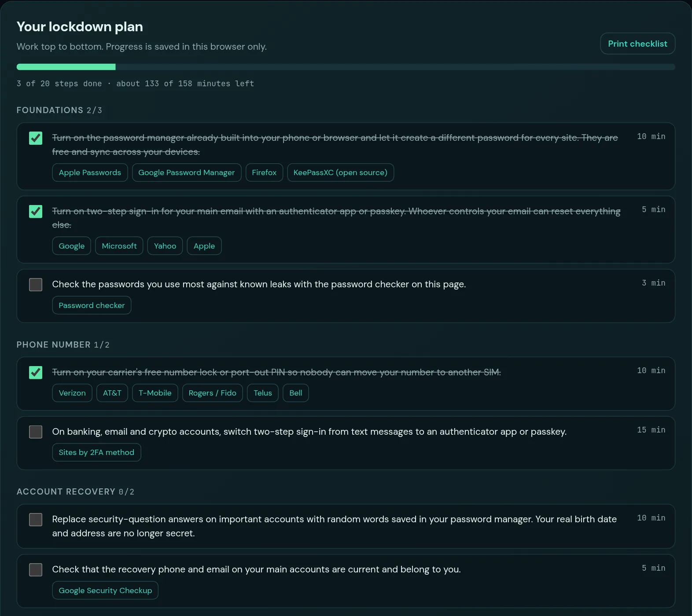This screenshot has width=692, height=616.
Task: Open the AT&T number lock link
Action: click(112, 393)
